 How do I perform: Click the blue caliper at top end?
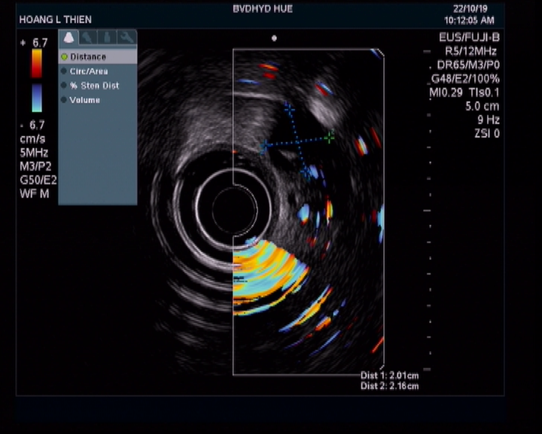pyautogui.click(x=289, y=109)
